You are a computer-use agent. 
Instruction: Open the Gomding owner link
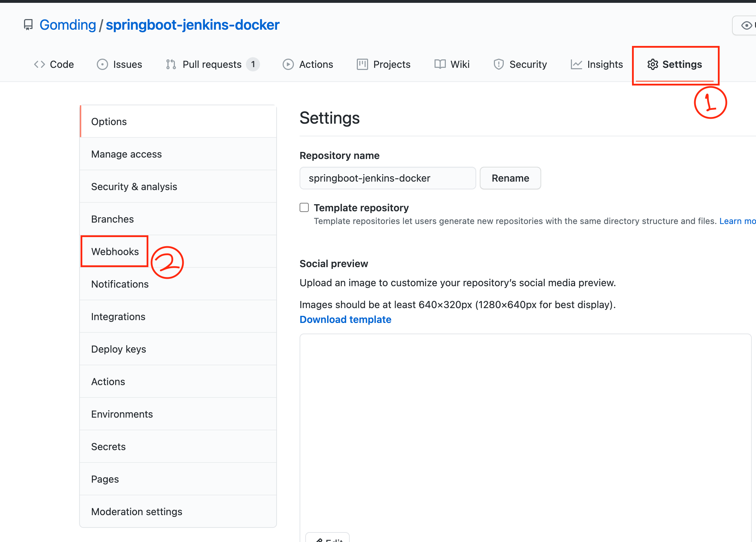68,25
